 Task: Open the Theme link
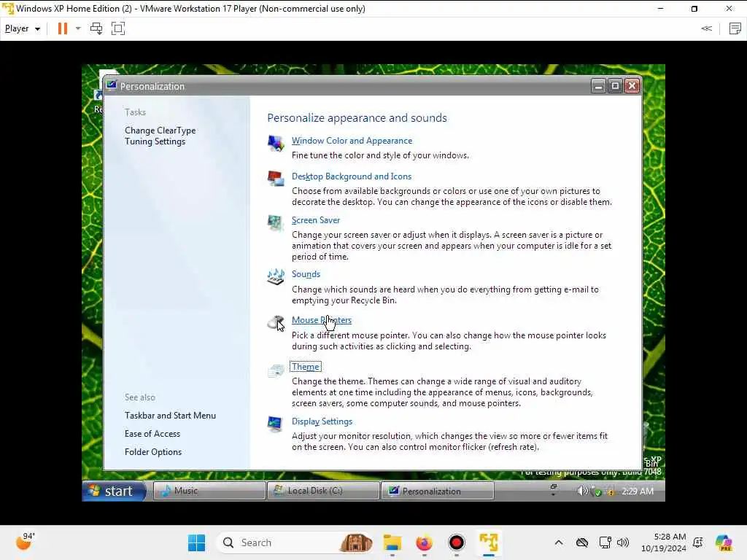click(306, 367)
